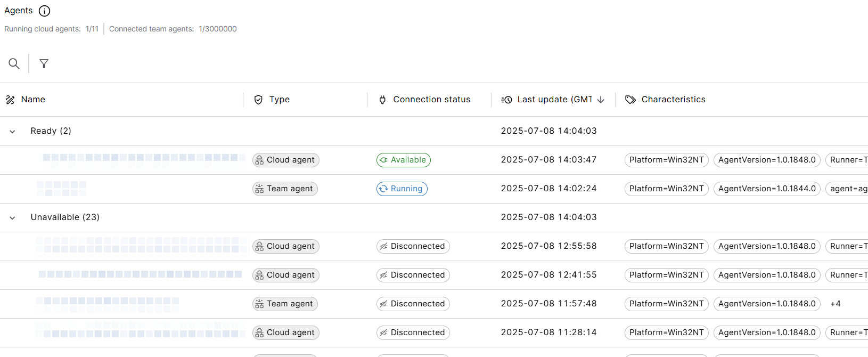Click the Last update clock icon

507,100
